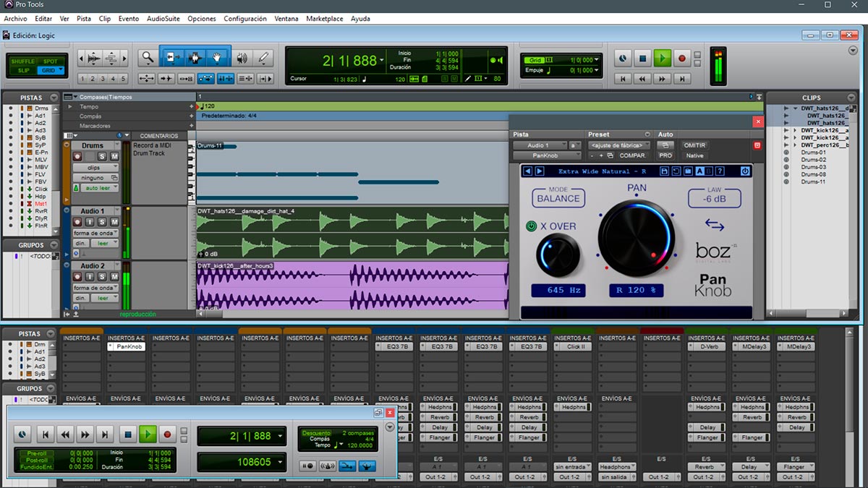This screenshot has width=868, height=488.
Task: Enable SLIP edit mode
Action: [x=23, y=71]
